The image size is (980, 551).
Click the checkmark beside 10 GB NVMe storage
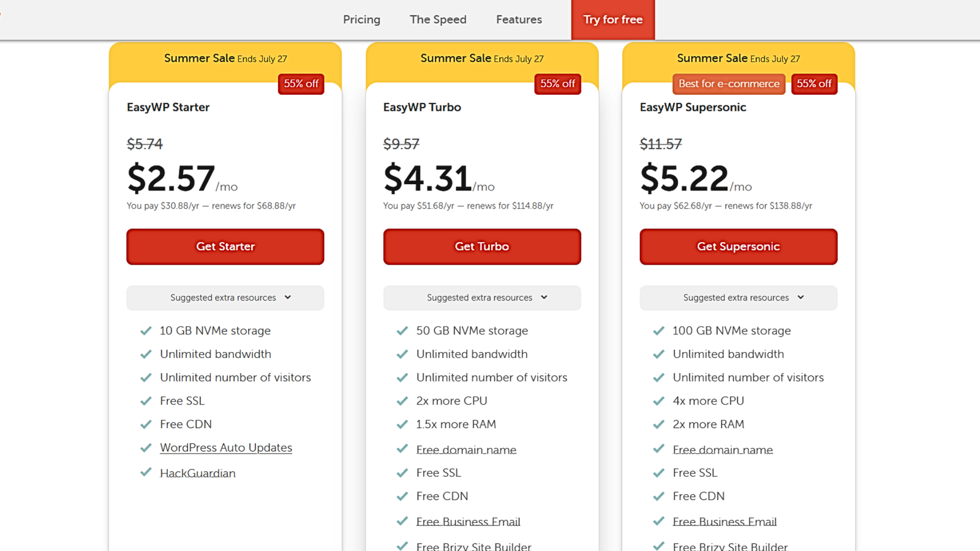146,331
